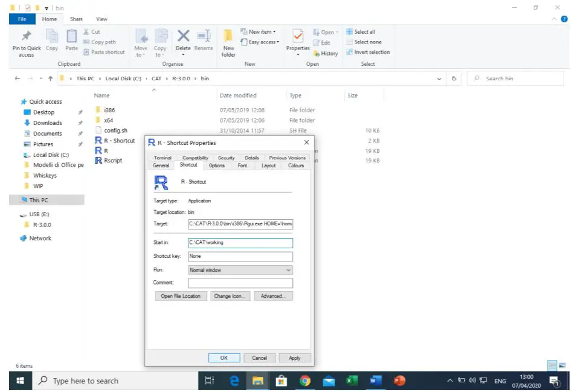Launch Chrome from the taskbar
Image resolution: width=572 pixels, height=392 pixels.
point(305,381)
